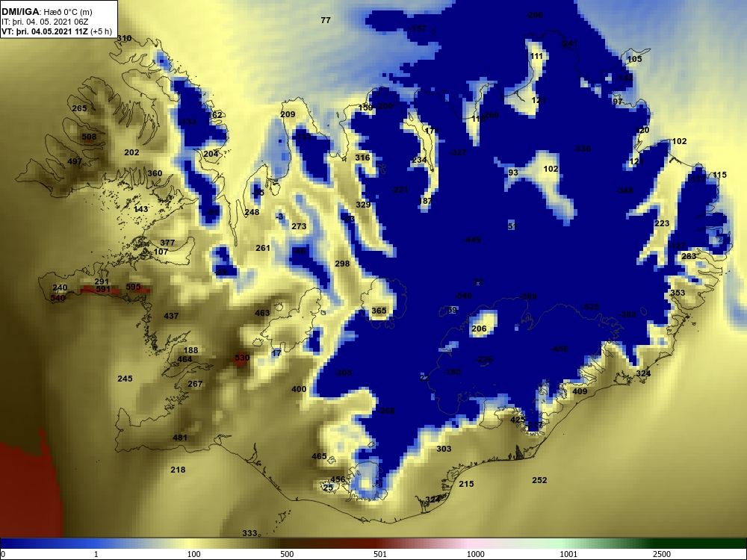Viewport: 747px width, 560px height.
Task: Click the '310' value label
Action: click(x=124, y=39)
